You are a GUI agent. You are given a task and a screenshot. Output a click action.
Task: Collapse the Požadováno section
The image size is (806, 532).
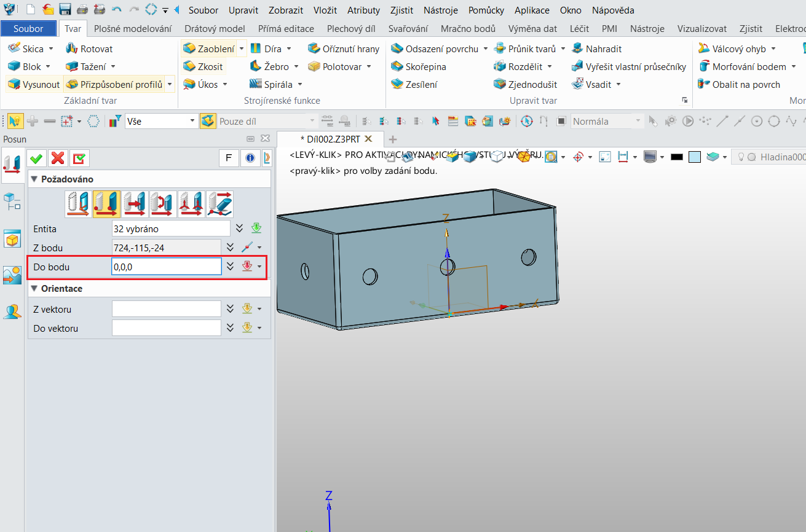click(x=34, y=179)
